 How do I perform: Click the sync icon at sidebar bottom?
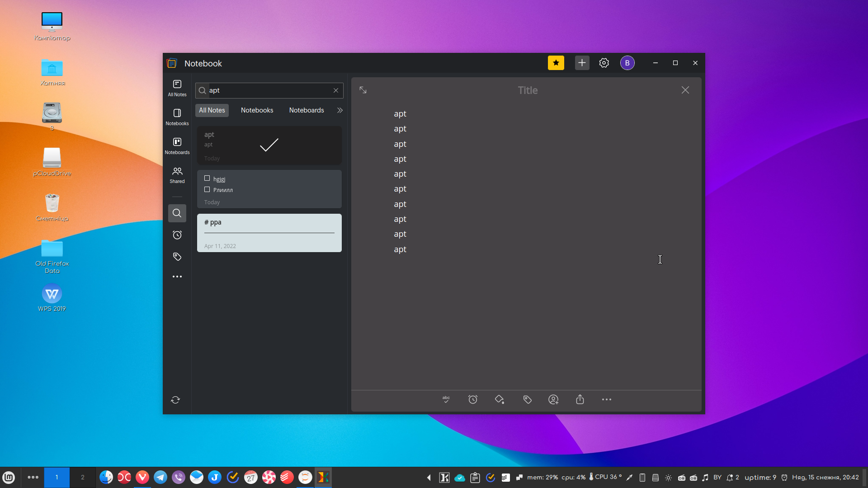coord(175,400)
